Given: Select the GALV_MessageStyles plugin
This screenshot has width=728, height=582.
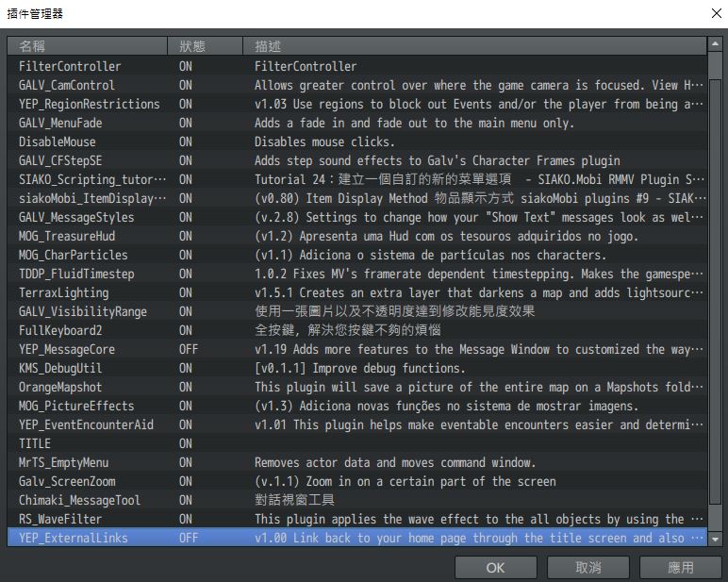Looking at the screenshot, I should pos(357,217).
